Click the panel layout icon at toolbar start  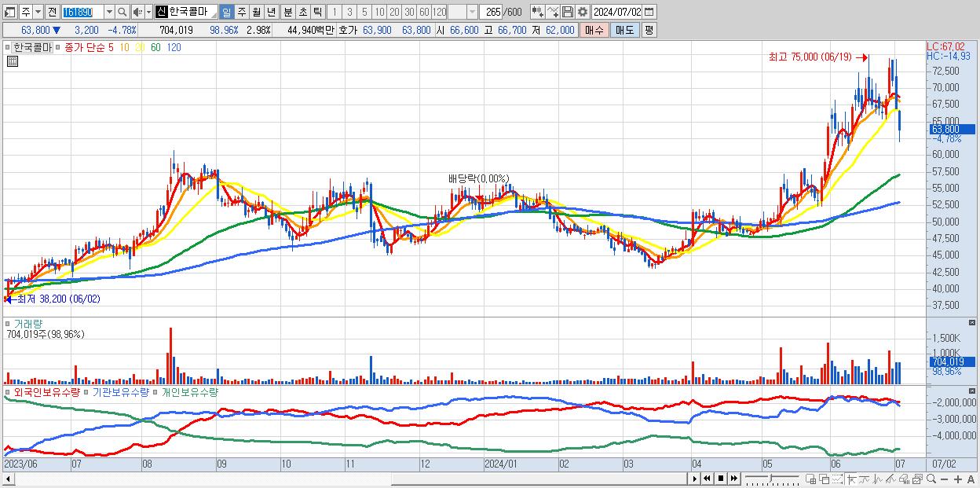[10, 12]
